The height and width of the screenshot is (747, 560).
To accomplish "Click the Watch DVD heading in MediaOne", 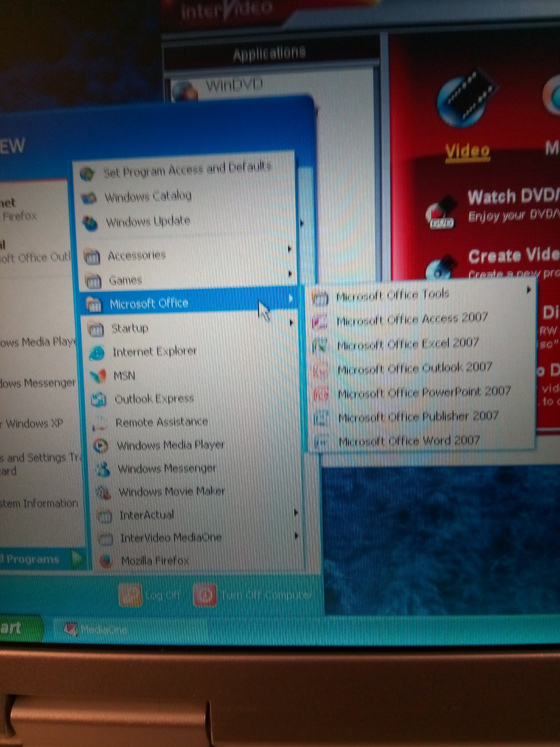I will pos(514,197).
